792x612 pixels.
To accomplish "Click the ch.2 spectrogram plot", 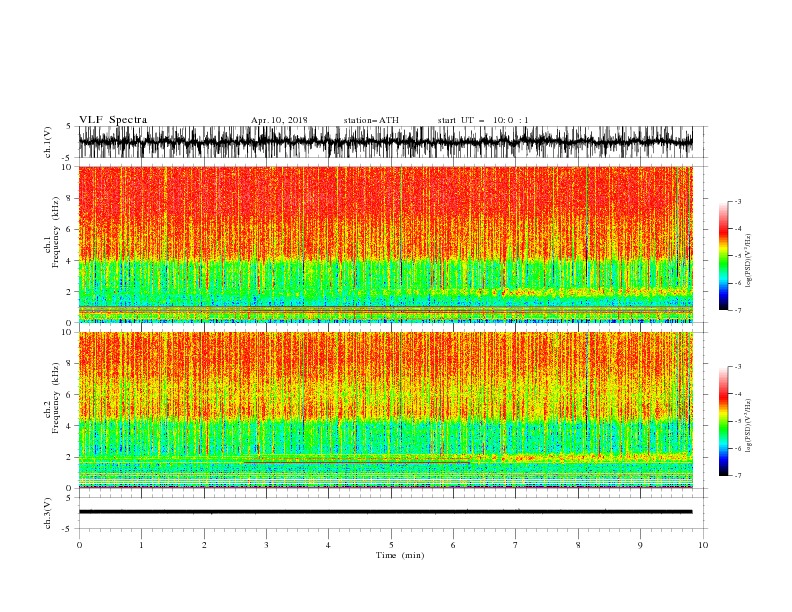I will coord(386,410).
